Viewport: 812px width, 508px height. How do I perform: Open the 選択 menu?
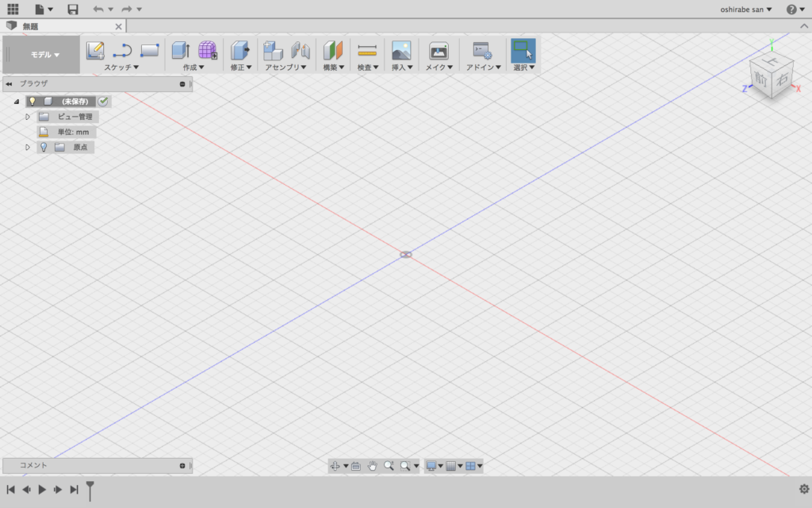click(523, 67)
